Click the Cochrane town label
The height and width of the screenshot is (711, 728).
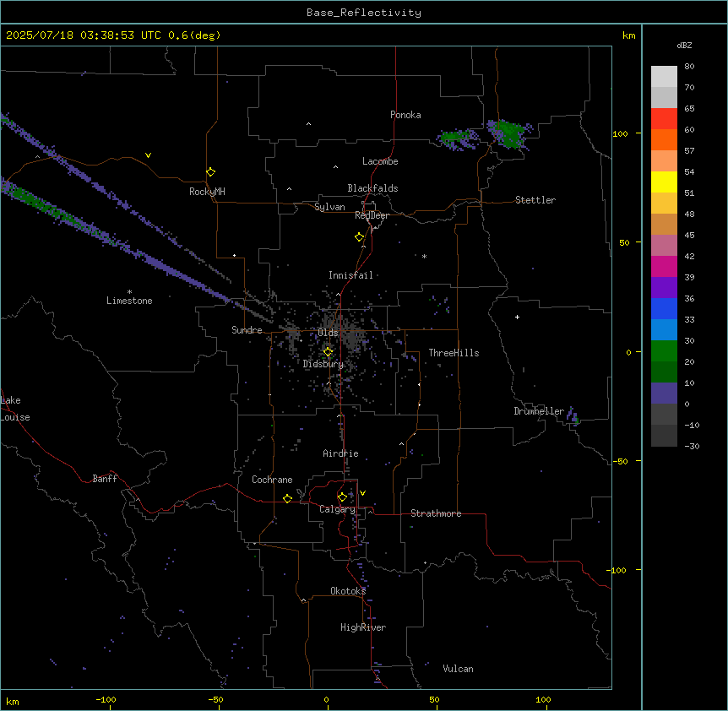point(272,480)
